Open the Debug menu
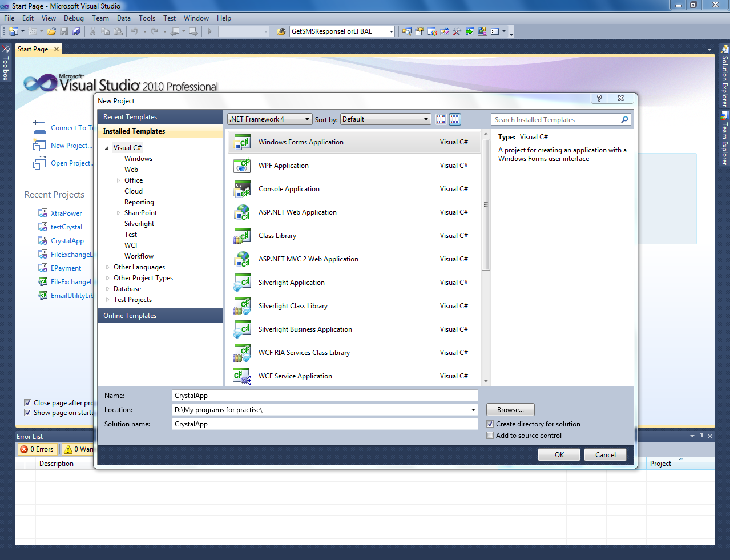The width and height of the screenshot is (730, 560). [74, 18]
